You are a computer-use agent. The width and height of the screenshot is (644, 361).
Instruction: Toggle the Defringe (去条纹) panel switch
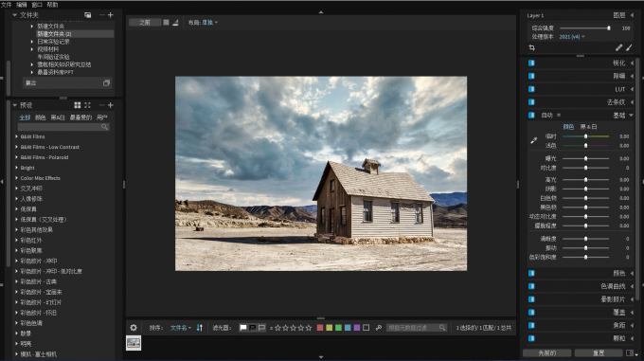(x=531, y=101)
